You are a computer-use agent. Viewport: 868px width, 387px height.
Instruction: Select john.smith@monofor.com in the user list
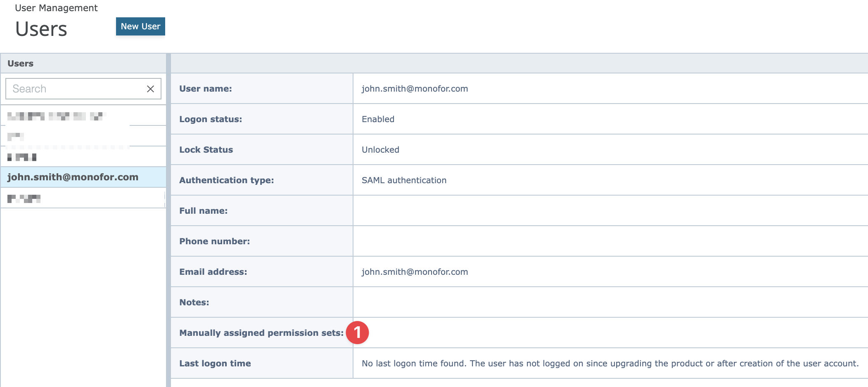pos(73,177)
